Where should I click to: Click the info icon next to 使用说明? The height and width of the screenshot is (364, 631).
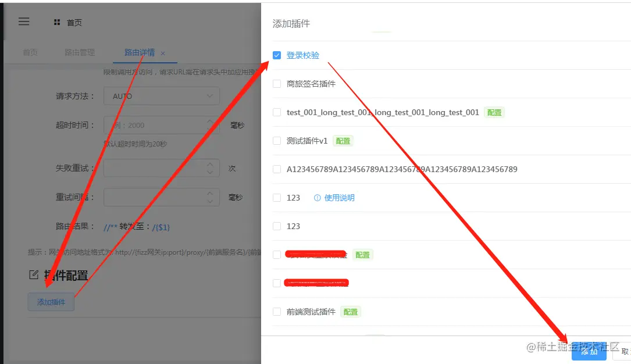(x=317, y=198)
